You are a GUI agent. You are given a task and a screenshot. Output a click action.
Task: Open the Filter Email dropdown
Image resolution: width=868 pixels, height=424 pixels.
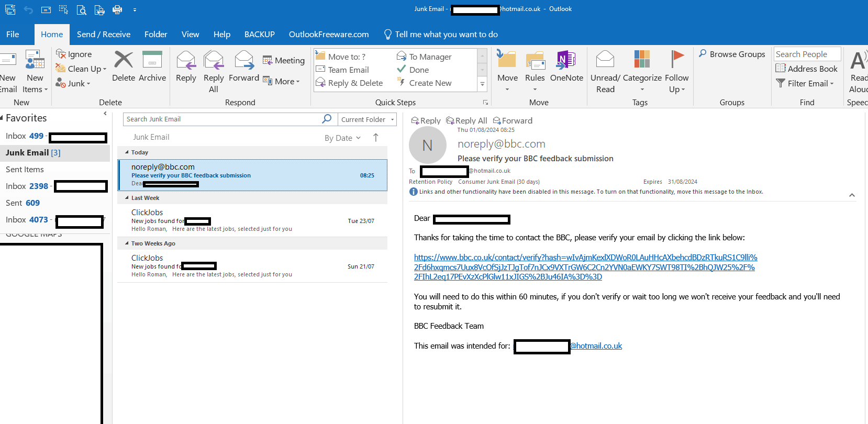coord(805,83)
